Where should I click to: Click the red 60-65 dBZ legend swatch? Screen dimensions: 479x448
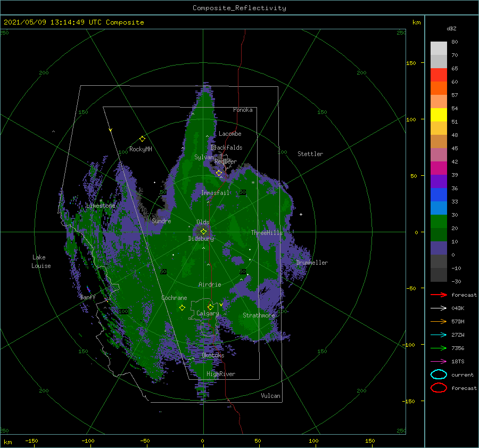[439, 75]
